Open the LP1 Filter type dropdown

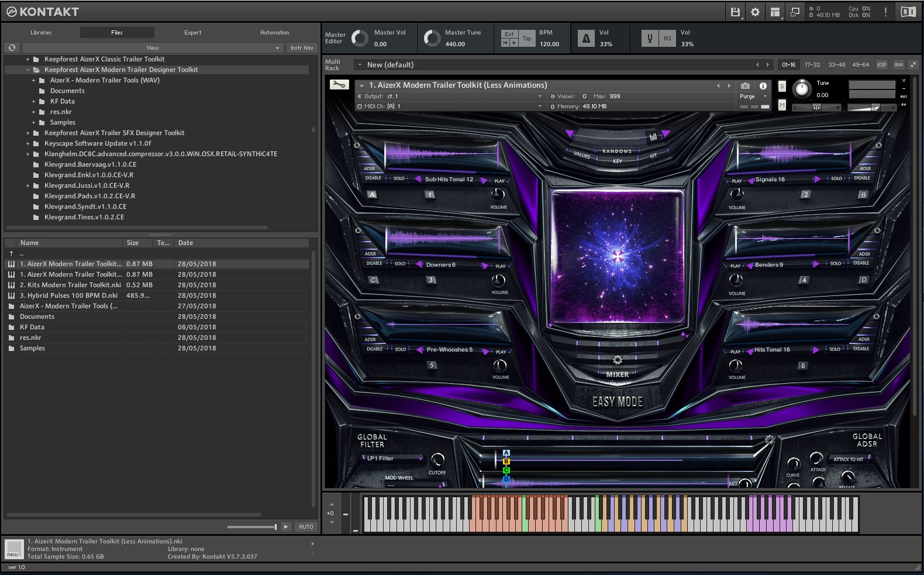point(394,458)
